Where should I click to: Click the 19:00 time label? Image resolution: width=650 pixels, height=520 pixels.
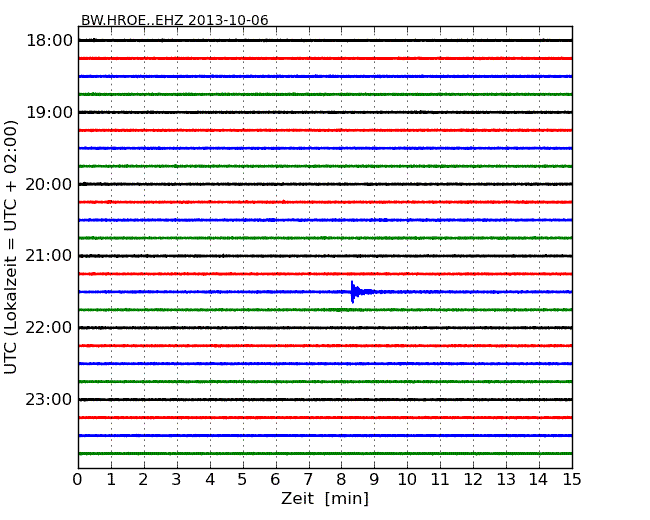pos(49,112)
